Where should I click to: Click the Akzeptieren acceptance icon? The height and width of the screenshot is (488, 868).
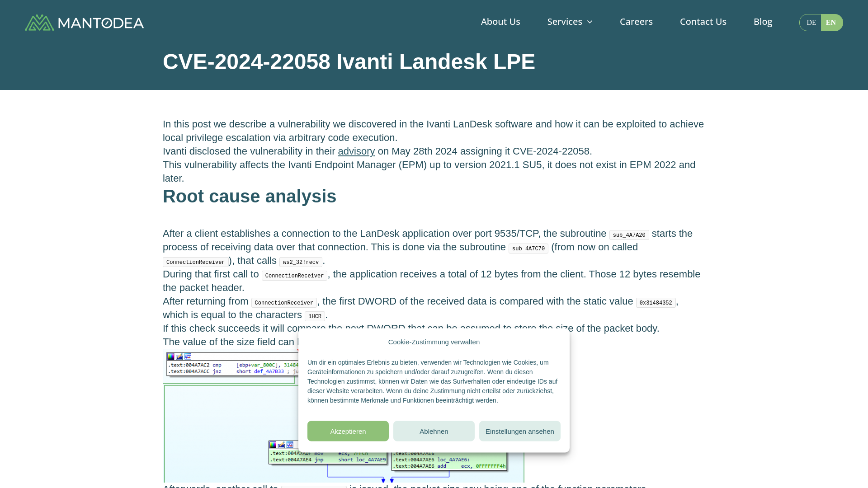click(348, 431)
